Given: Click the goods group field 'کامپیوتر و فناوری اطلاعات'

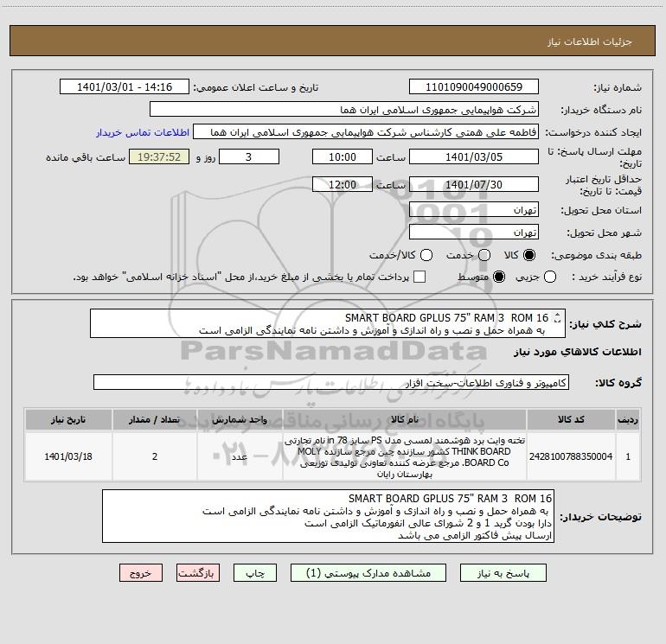Looking at the screenshot, I should click(x=331, y=382).
